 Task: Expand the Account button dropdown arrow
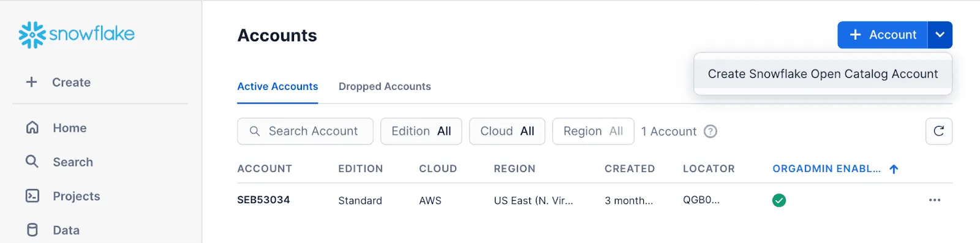click(940, 35)
